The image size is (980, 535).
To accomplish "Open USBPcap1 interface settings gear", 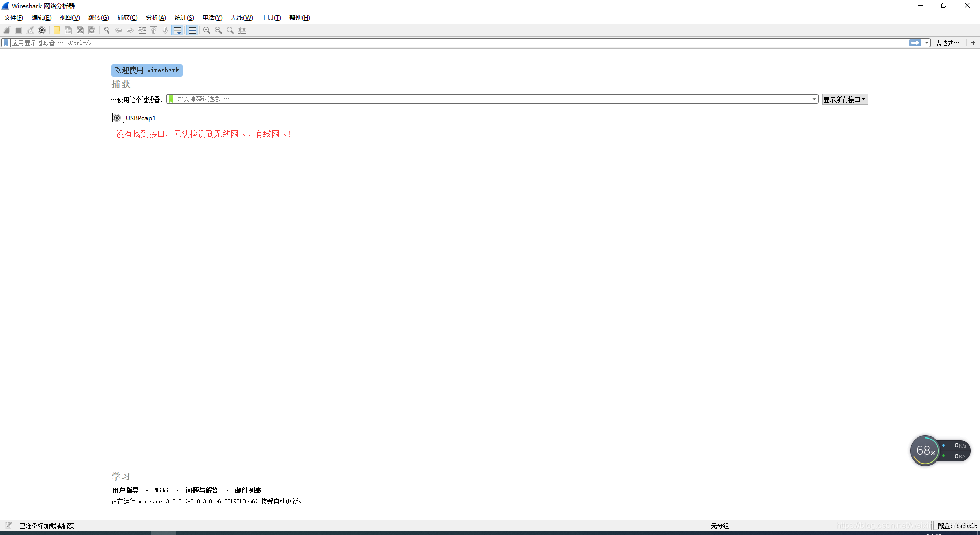I will pos(117,118).
